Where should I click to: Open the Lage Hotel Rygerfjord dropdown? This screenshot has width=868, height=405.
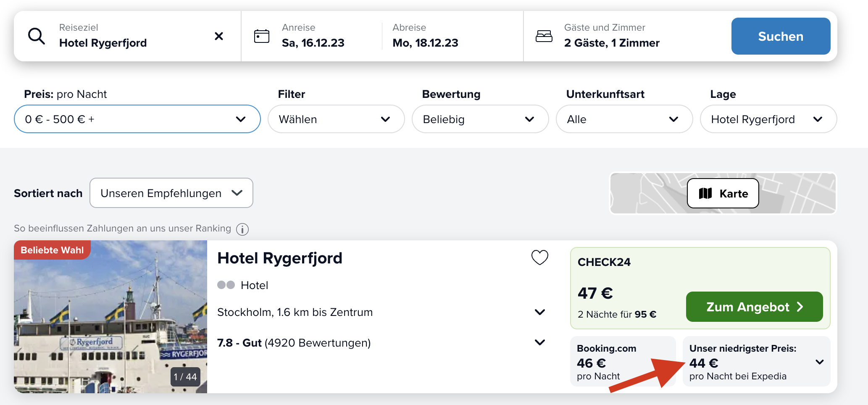(x=768, y=119)
